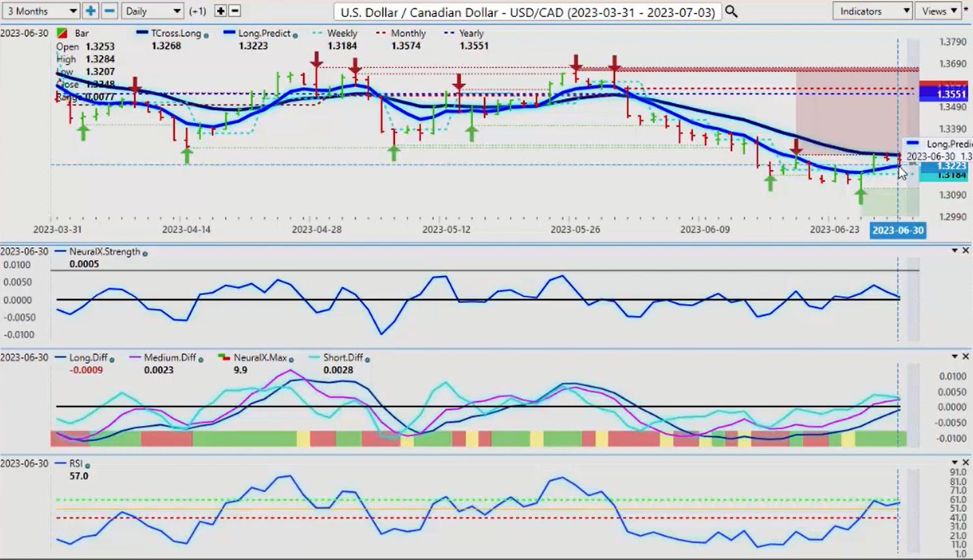973x560 pixels.
Task: Click the Medium.Diff magenta line swatch
Action: click(135, 357)
